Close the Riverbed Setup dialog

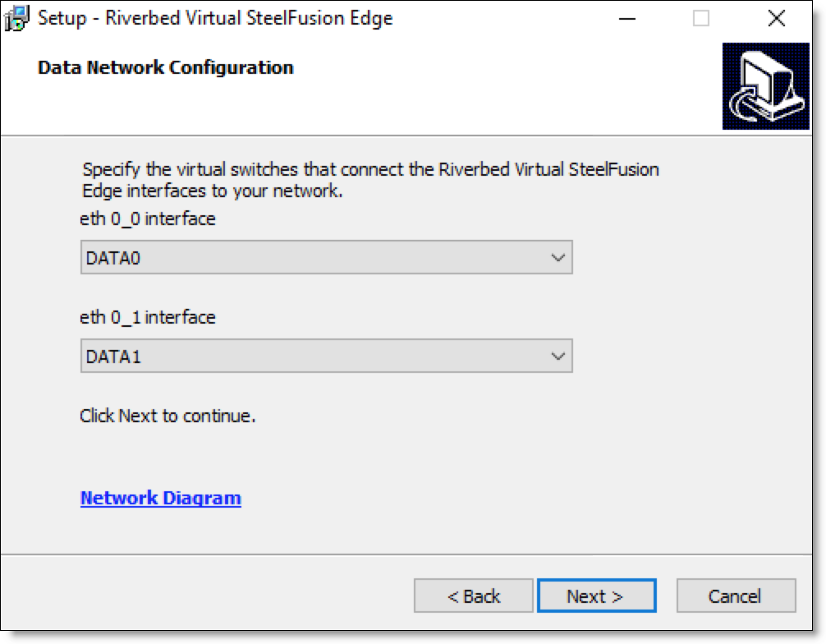[777, 18]
